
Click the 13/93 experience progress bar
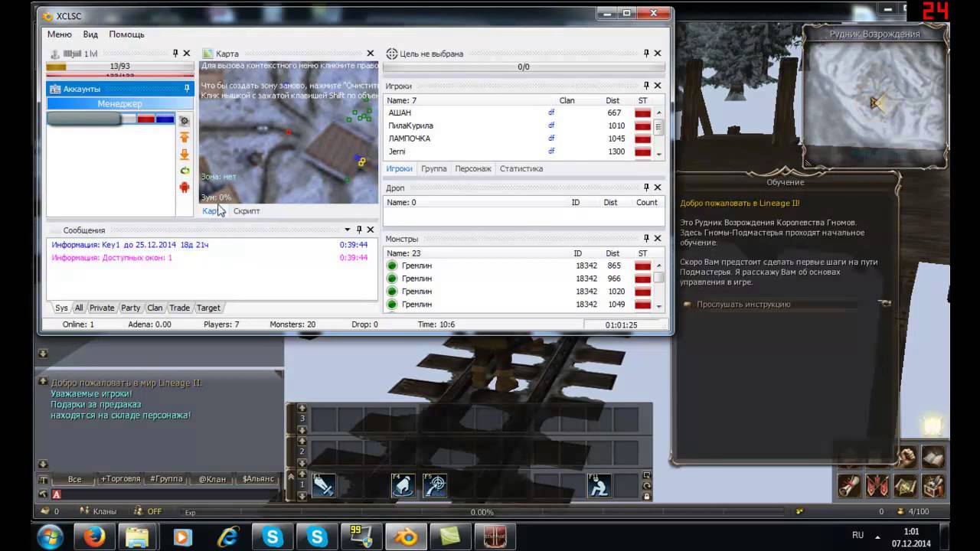[x=119, y=67]
